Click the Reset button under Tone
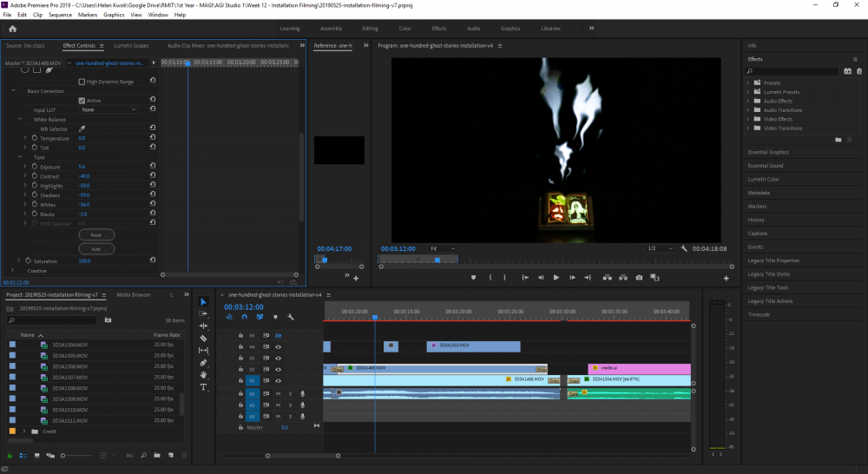The width and height of the screenshot is (868, 474). [97, 234]
